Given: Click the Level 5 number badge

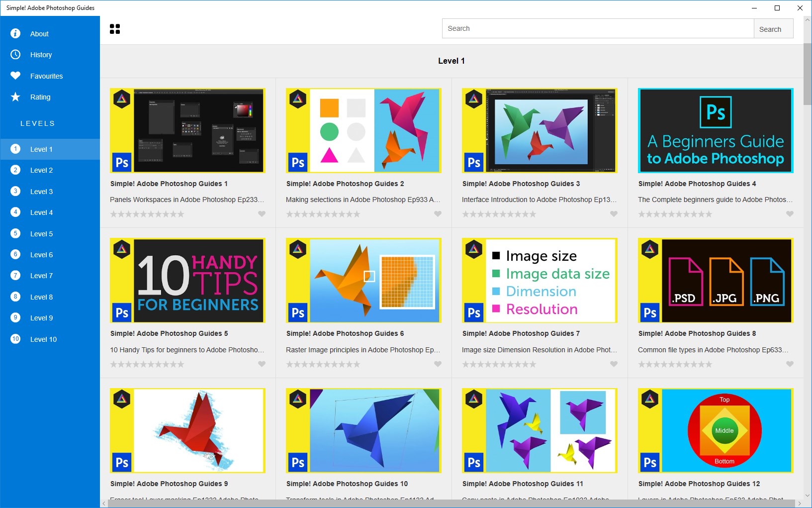Looking at the screenshot, I should tap(15, 233).
